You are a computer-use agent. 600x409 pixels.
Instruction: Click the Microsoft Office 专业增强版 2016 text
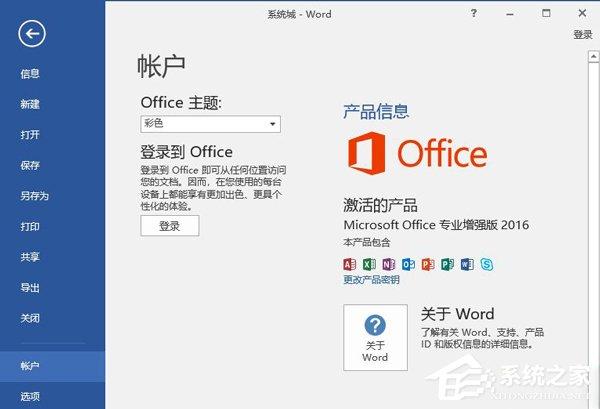point(436,225)
